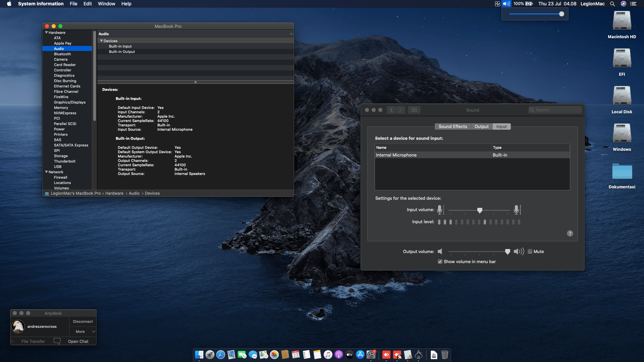644x362 pixels.
Task: Click LegionMac's MacBook Pro in path bar
Action: (x=76, y=193)
